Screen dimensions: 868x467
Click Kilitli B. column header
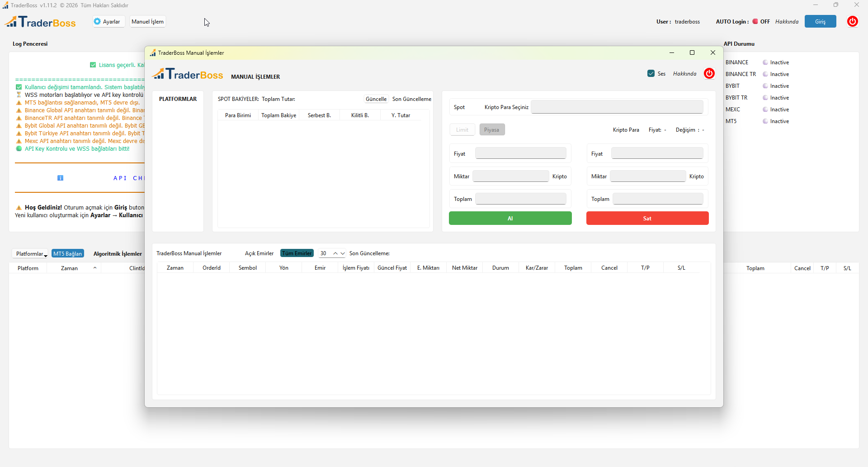(x=360, y=115)
